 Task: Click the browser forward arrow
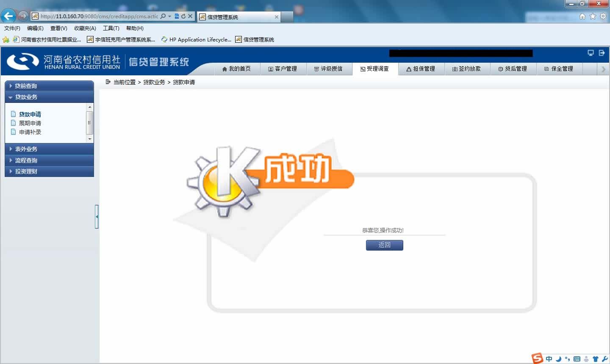[23, 16]
